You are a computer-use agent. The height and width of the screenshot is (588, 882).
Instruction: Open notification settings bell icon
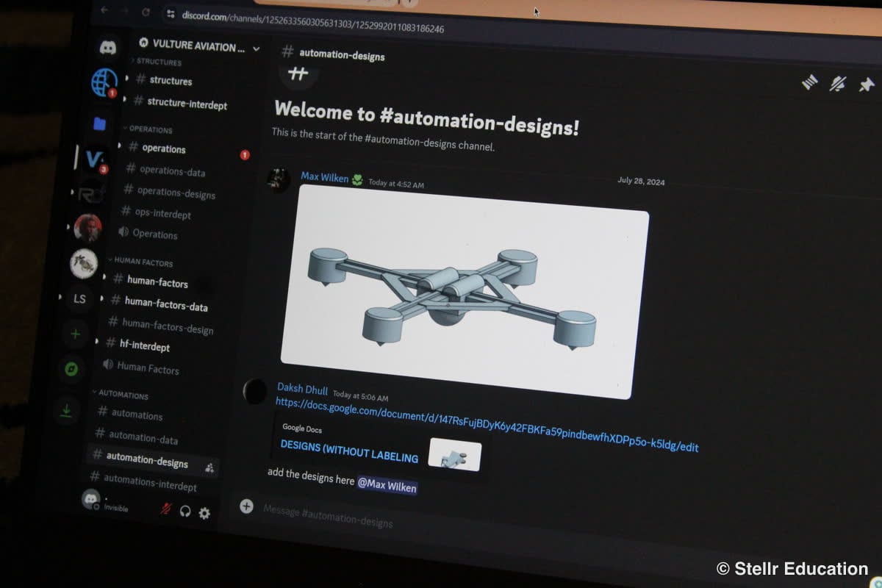click(837, 84)
